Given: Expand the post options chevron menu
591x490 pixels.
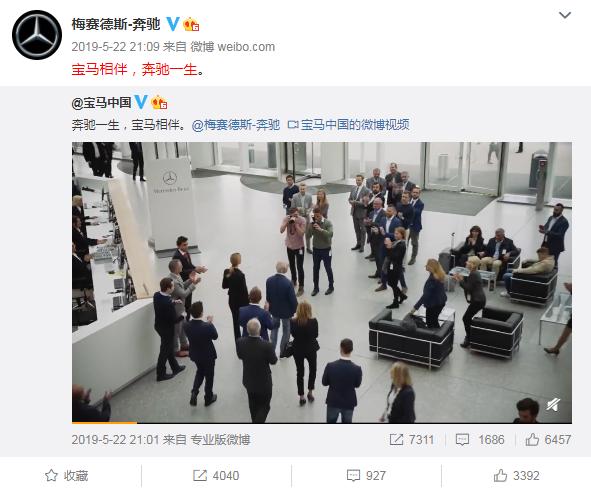Looking at the screenshot, I should (565, 15).
